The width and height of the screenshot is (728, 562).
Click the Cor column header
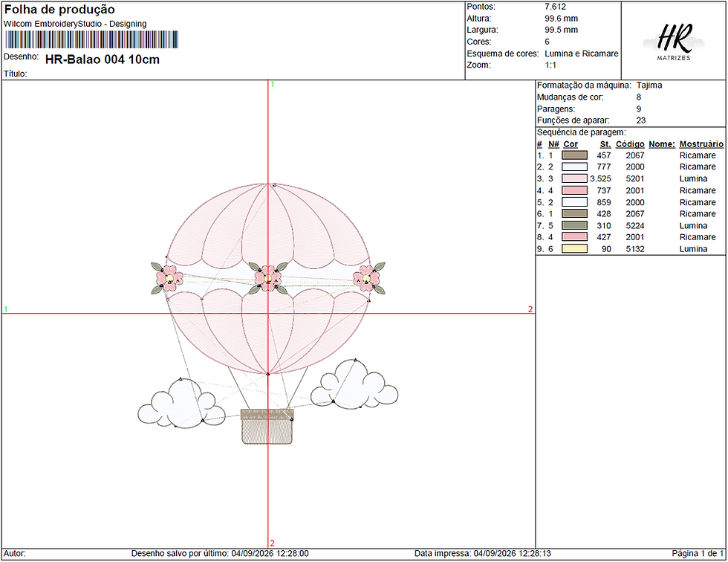tap(571, 144)
